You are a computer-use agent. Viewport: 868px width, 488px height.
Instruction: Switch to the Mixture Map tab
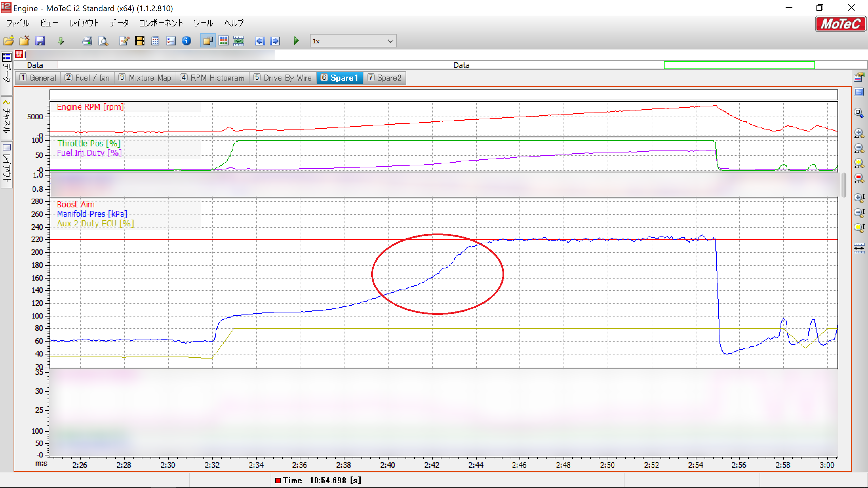(x=145, y=78)
